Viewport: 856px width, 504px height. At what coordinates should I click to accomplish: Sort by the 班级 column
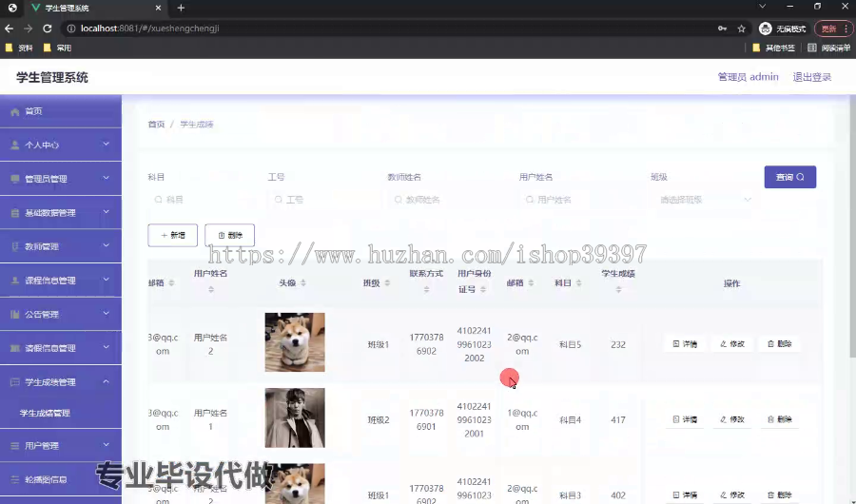pyautogui.click(x=387, y=282)
